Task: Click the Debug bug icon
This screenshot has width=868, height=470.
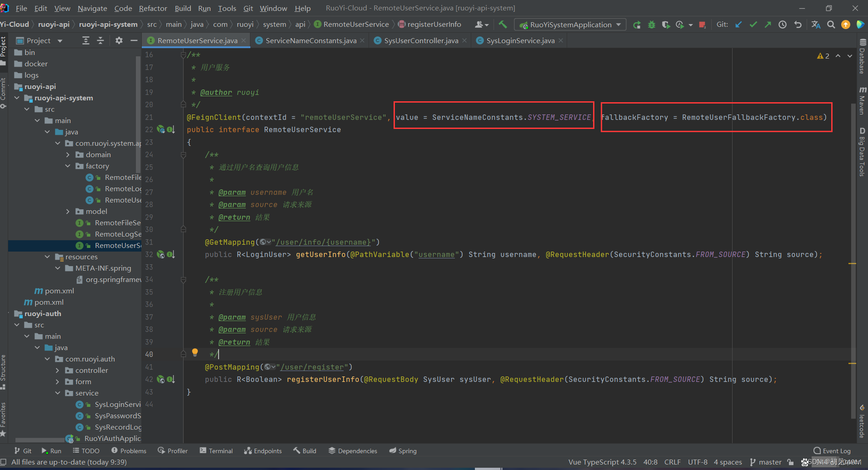Action: click(652, 25)
